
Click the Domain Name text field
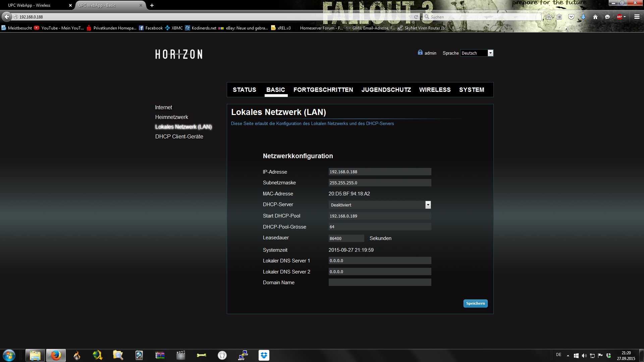coord(380,283)
